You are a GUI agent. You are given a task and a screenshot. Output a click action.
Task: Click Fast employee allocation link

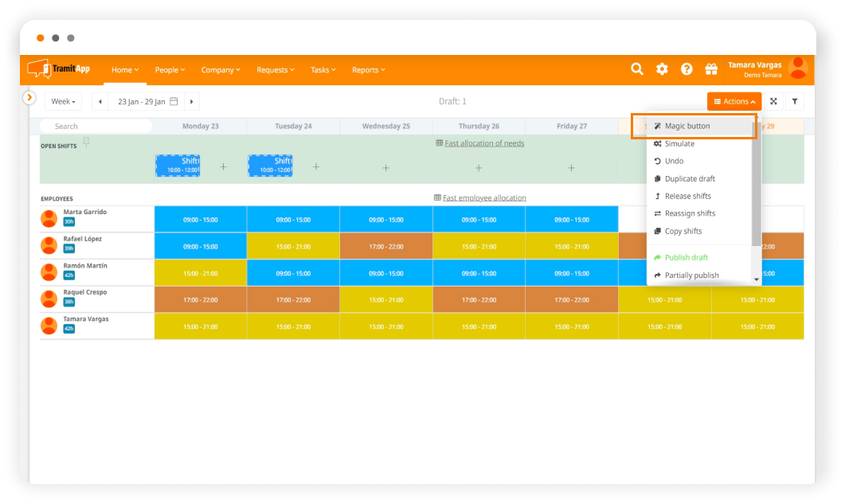point(483,197)
